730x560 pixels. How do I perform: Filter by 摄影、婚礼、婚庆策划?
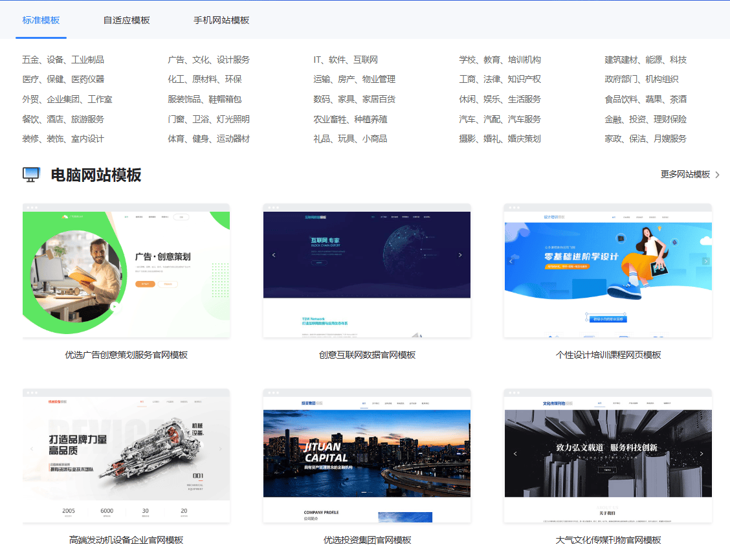coord(500,139)
